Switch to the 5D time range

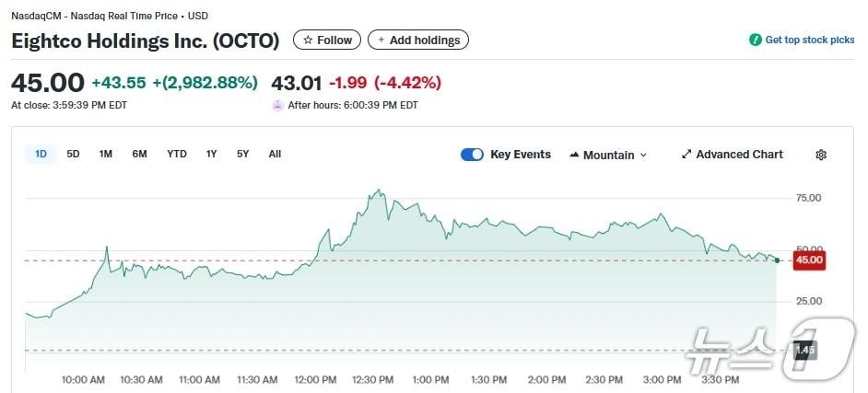[74, 154]
